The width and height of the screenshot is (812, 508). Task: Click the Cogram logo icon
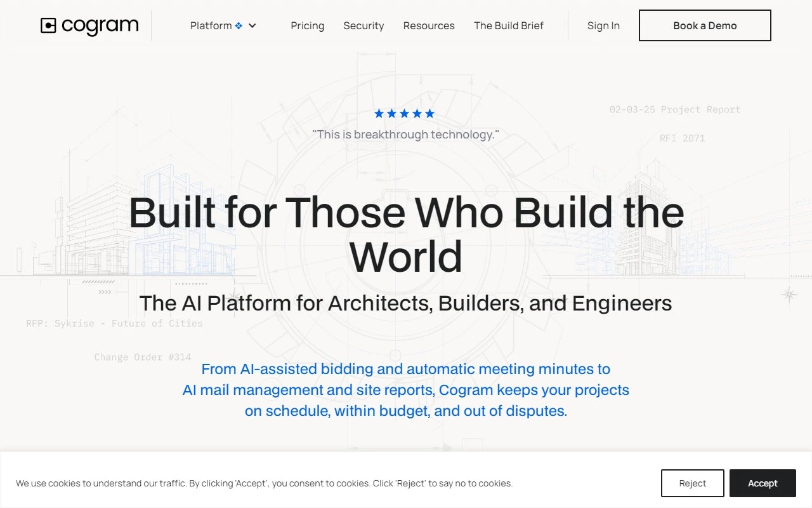click(48, 25)
